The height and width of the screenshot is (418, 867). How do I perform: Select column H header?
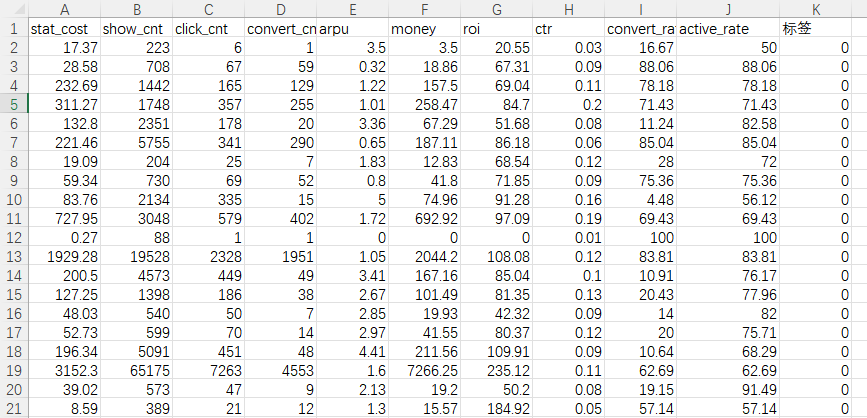(x=568, y=9)
